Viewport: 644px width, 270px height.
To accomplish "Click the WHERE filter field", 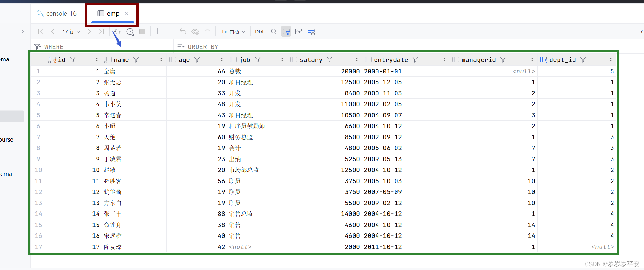I will (x=102, y=47).
